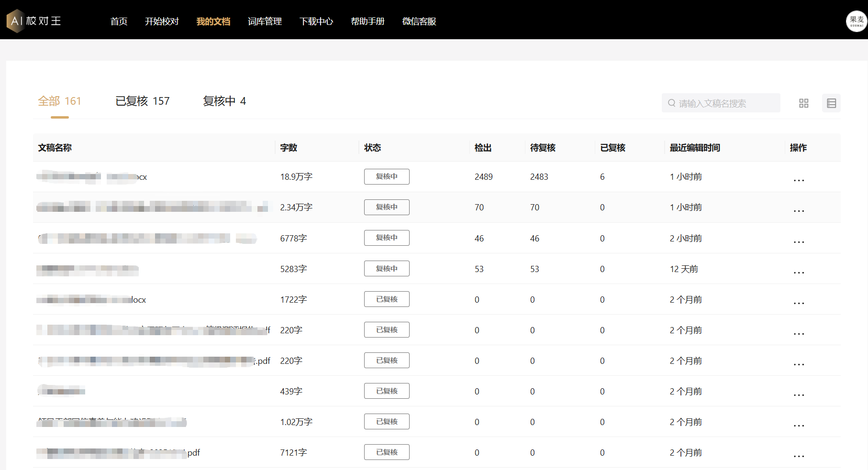Image resolution: width=868 pixels, height=470 pixels.
Task: Click the AI校对王 logo
Action: point(34,21)
